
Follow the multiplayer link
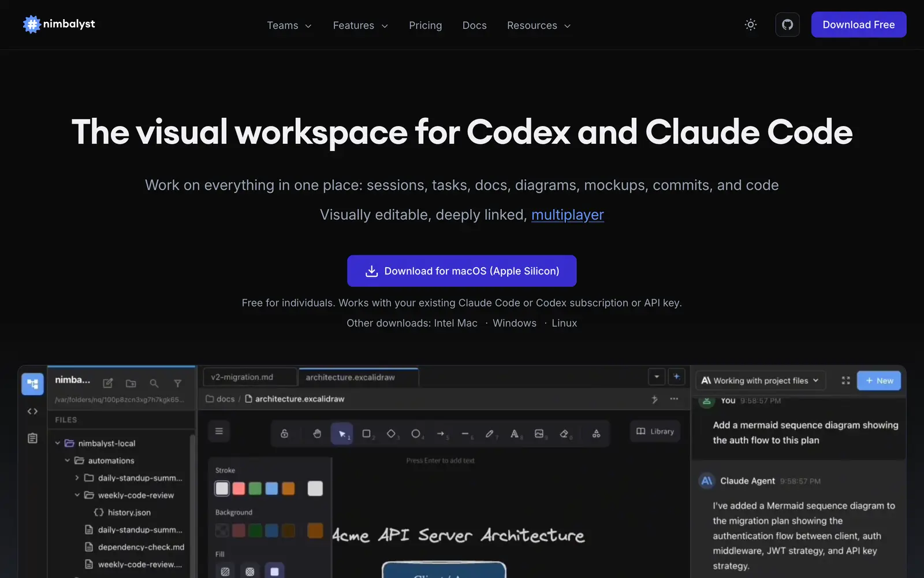(568, 215)
